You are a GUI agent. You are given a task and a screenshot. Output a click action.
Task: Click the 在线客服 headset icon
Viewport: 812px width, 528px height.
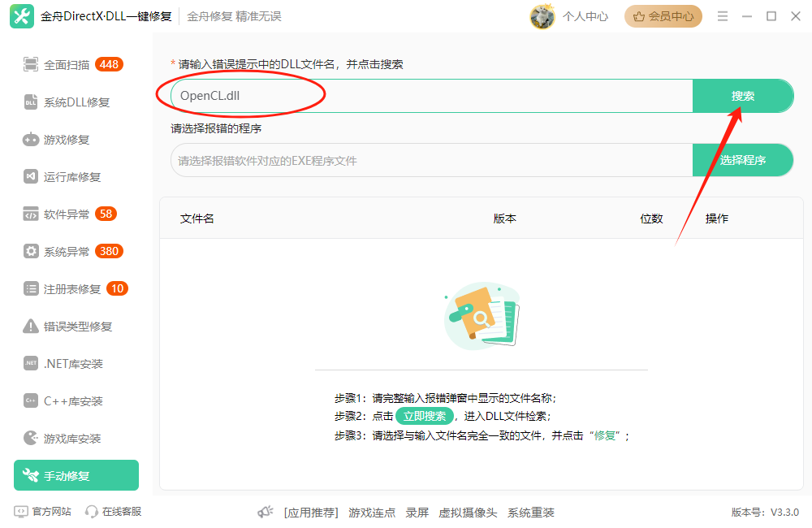(92, 512)
